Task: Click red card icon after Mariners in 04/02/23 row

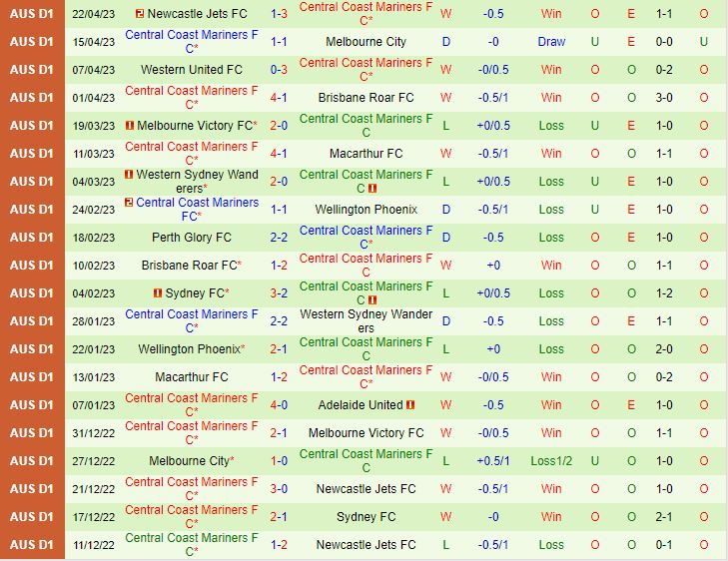Action: (372, 300)
